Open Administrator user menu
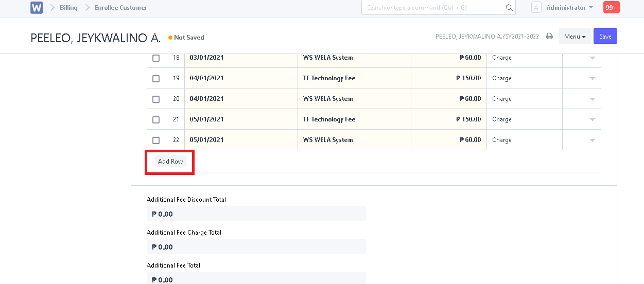This screenshot has height=284, width=644. pos(569,8)
